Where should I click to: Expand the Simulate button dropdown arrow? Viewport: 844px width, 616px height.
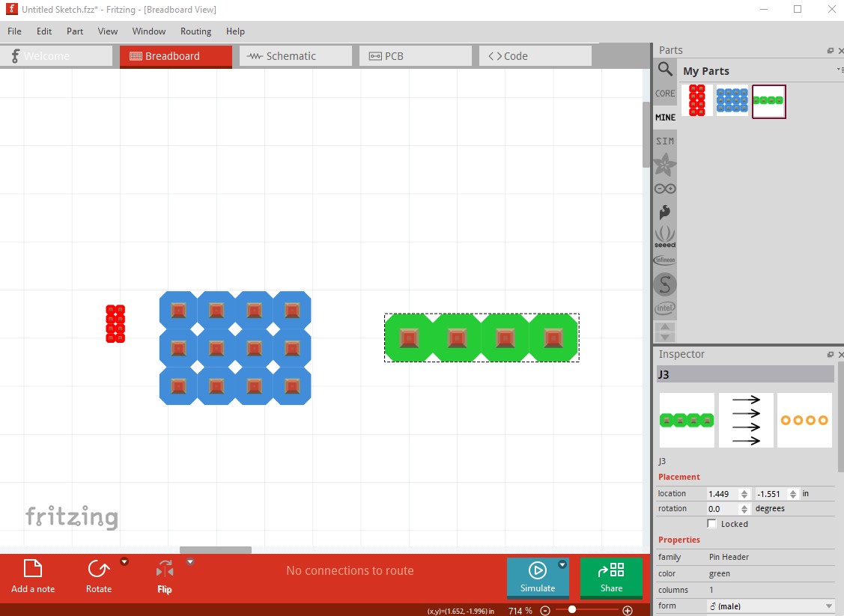tap(562, 565)
